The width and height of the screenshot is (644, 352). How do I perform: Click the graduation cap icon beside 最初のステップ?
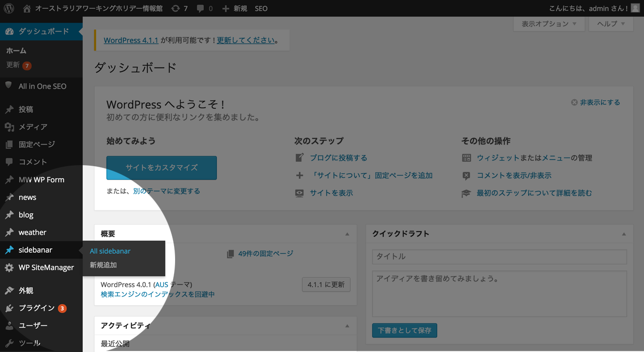pos(466,193)
